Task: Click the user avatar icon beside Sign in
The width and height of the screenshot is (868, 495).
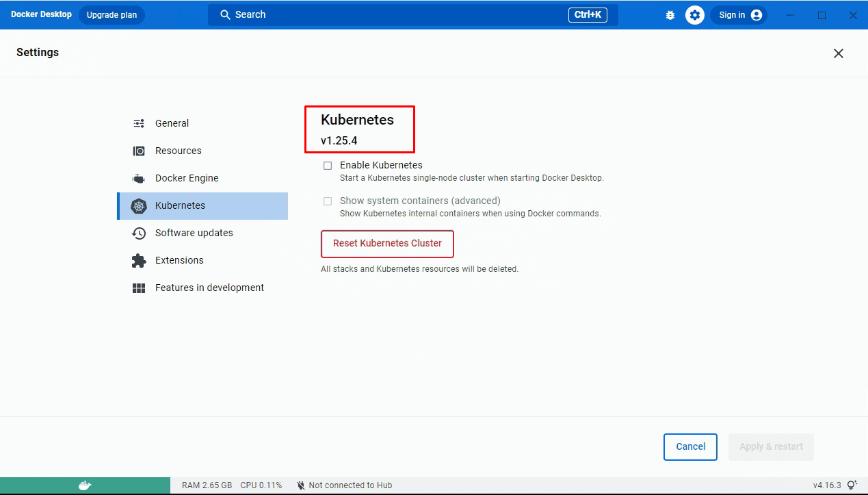Action: pos(756,15)
